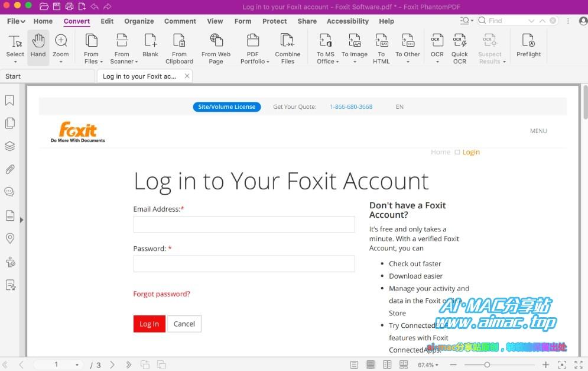This screenshot has width=588, height=371.
Task: Jump to the last page
Action: point(129,364)
